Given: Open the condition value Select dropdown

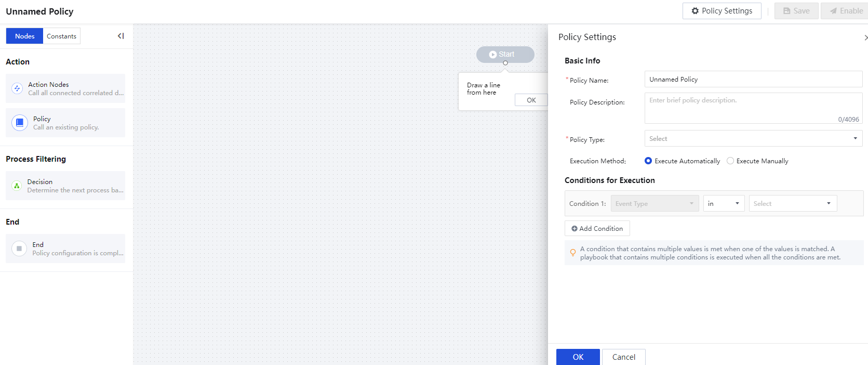Looking at the screenshot, I should click(793, 203).
